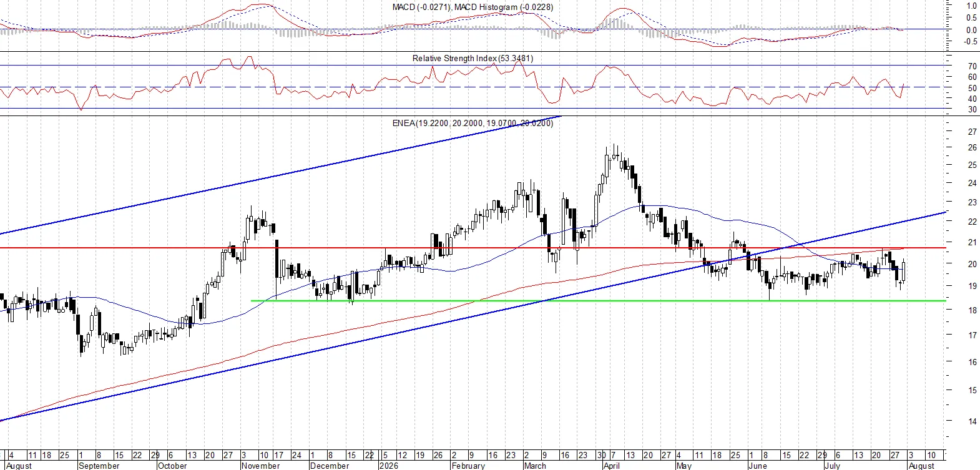Select the 30 level on the RSI scale
Screen dimensions: 980x470
[973, 110]
